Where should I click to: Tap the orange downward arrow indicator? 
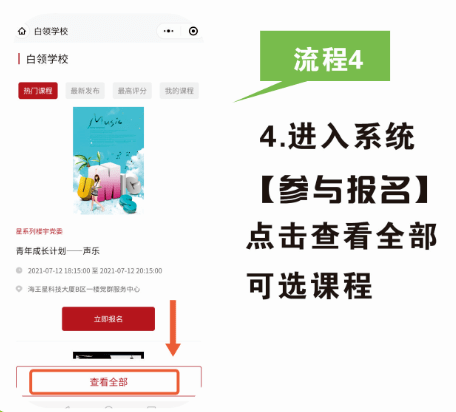coord(173,328)
